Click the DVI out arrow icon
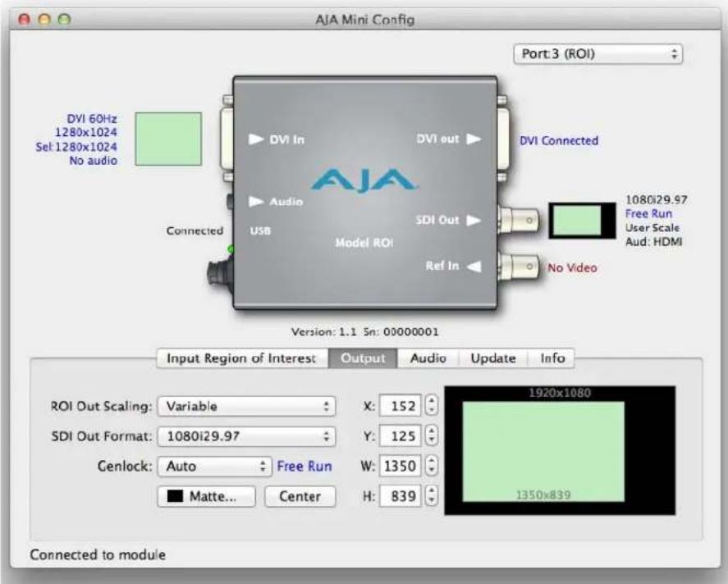Screen dimensions: 728x584 click(474, 139)
